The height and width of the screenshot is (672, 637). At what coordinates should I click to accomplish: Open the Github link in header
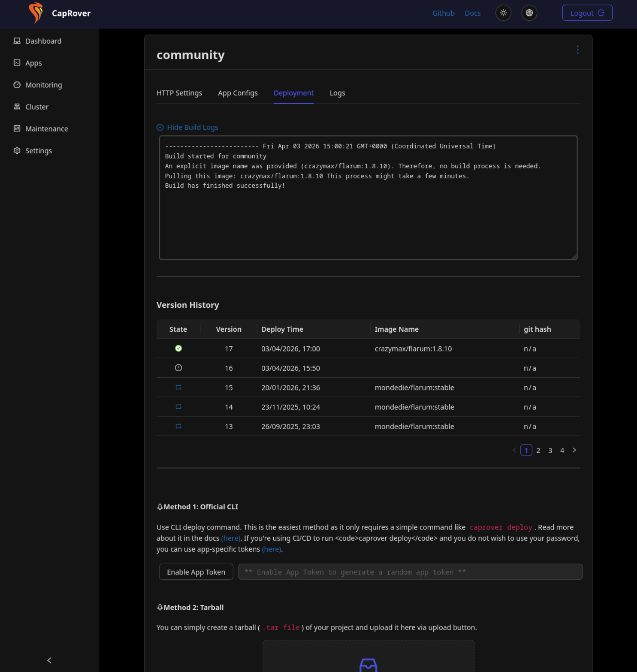[443, 13]
